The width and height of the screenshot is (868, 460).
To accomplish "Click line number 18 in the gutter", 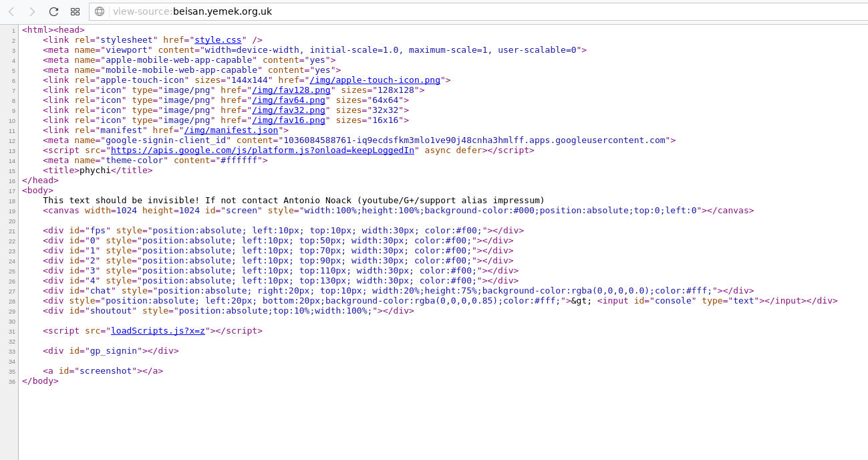I will click(x=12, y=201).
